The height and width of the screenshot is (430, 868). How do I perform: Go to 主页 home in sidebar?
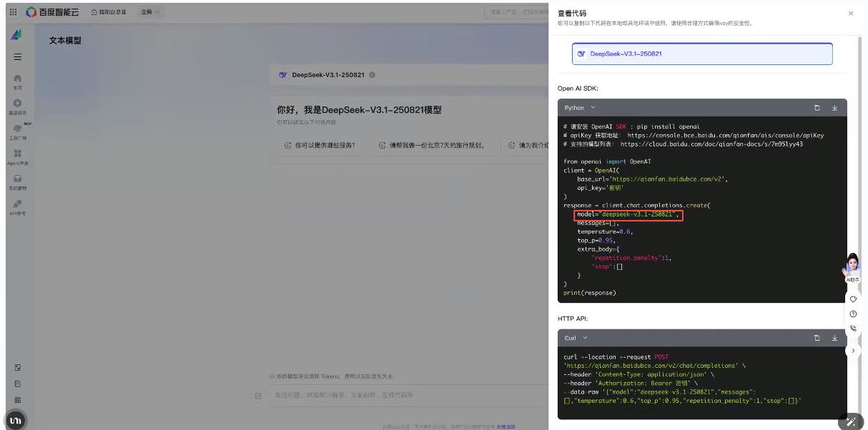(18, 81)
